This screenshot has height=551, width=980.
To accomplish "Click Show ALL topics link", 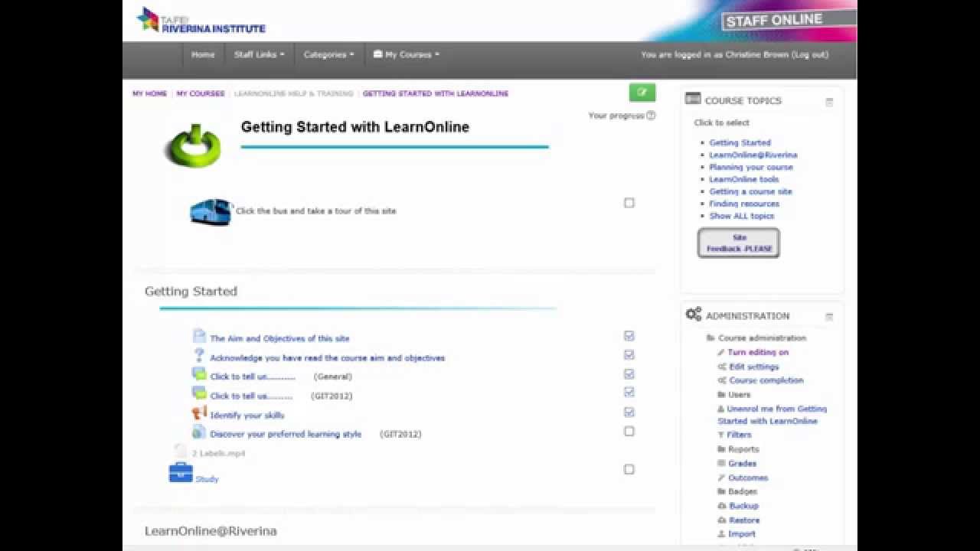I will [741, 216].
